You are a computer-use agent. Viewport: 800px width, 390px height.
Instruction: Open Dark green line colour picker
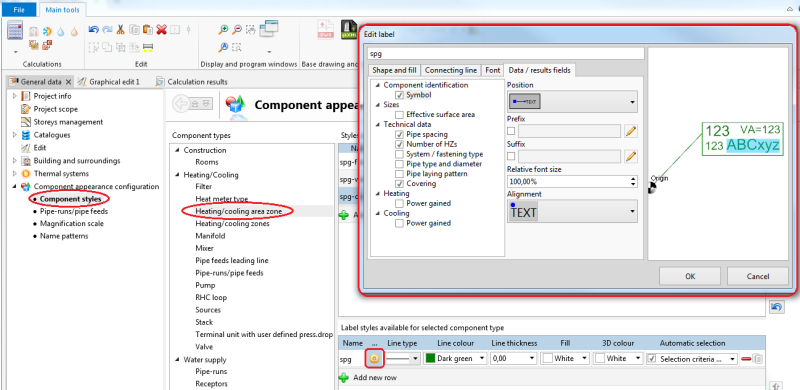click(456, 359)
